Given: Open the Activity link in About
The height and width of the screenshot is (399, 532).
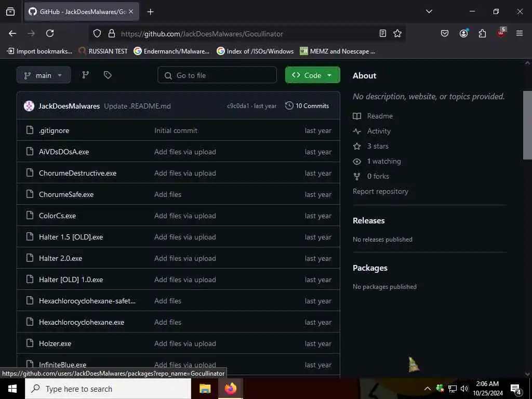Looking at the screenshot, I should [372, 131].
